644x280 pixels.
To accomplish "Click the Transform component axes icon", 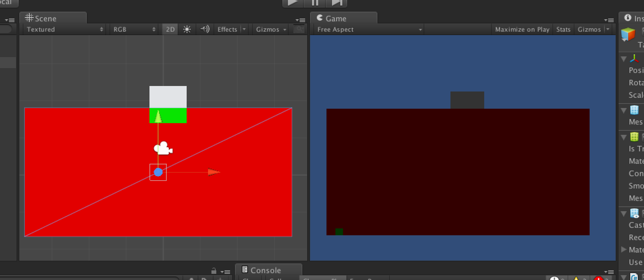I will tap(634, 58).
